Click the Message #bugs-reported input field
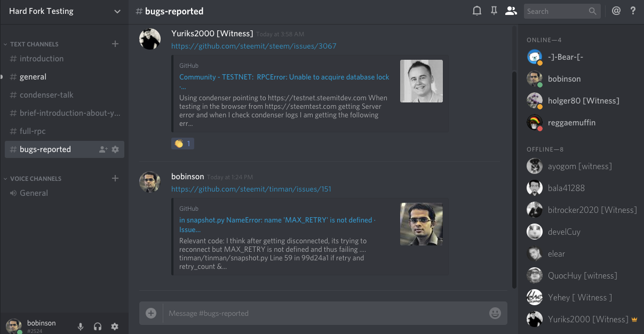The height and width of the screenshot is (334, 644). click(323, 313)
